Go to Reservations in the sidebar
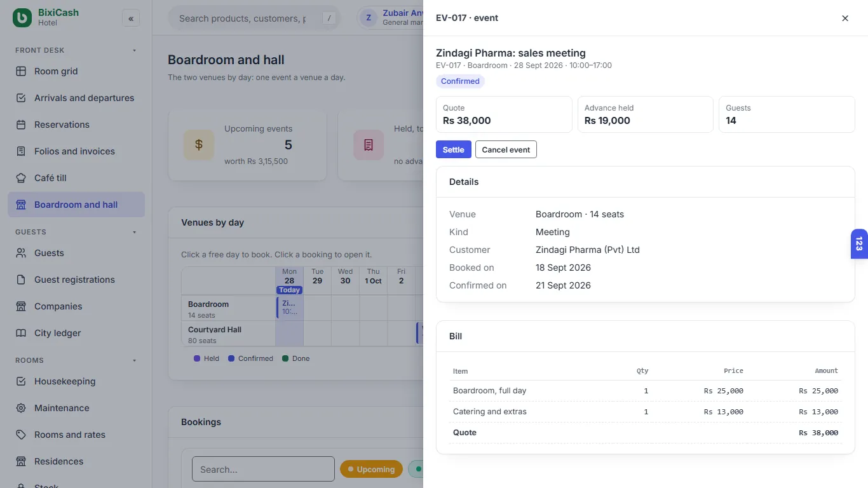Viewport: 868px width, 488px height. coord(76,125)
